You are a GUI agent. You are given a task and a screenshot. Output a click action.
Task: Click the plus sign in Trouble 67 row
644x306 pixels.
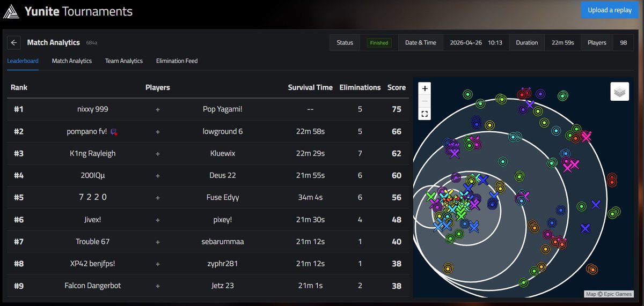point(157,242)
